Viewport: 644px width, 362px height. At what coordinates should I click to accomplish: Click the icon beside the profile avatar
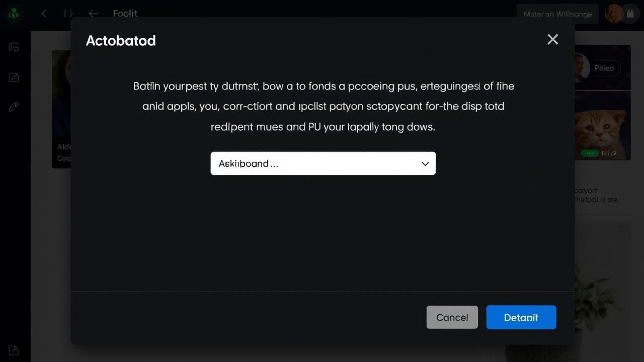click(x=631, y=14)
